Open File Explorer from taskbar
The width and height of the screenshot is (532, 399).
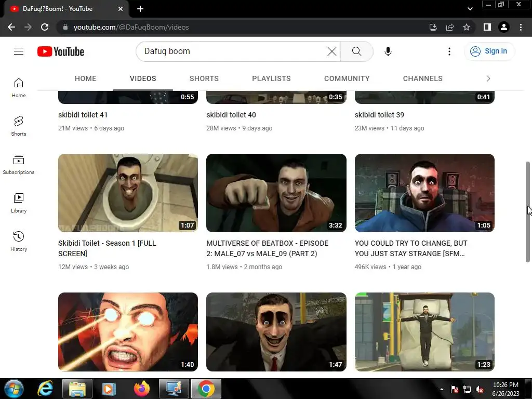click(x=77, y=389)
